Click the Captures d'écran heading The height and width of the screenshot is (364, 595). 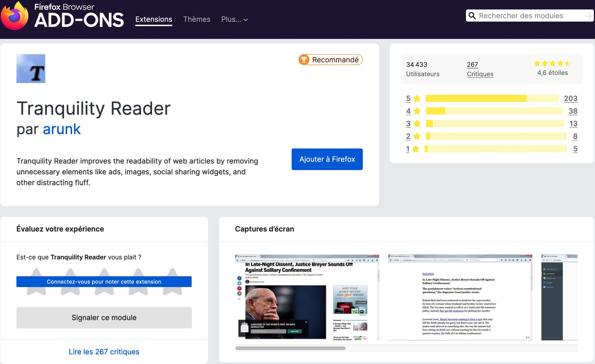pyautogui.click(x=264, y=229)
